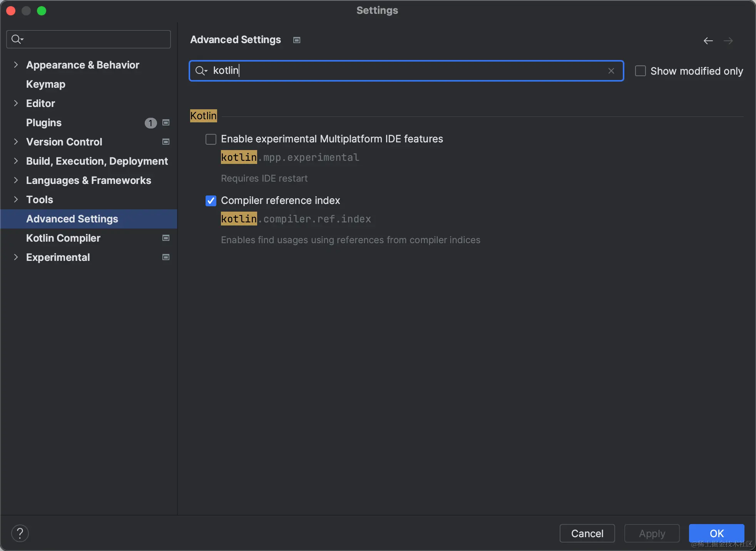The height and width of the screenshot is (551, 756).
Task: Enable experimental Multiplatform IDE features checkbox
Action: (211, 139)
